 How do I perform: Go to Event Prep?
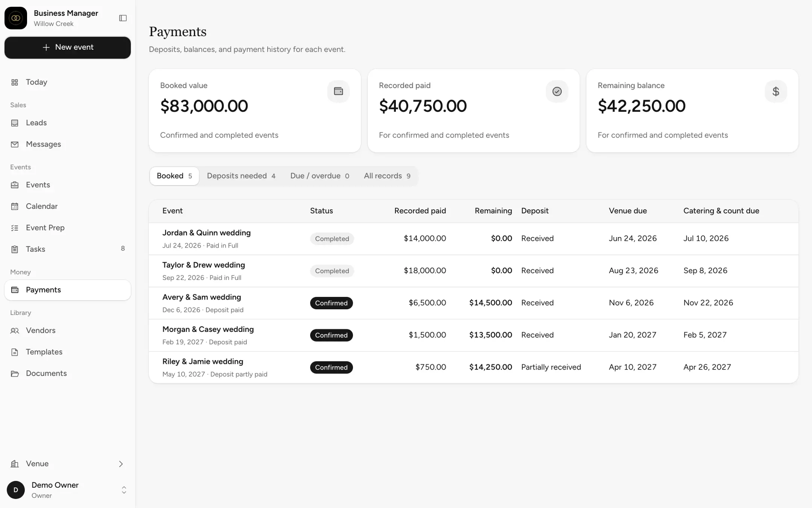coord(68,228)
